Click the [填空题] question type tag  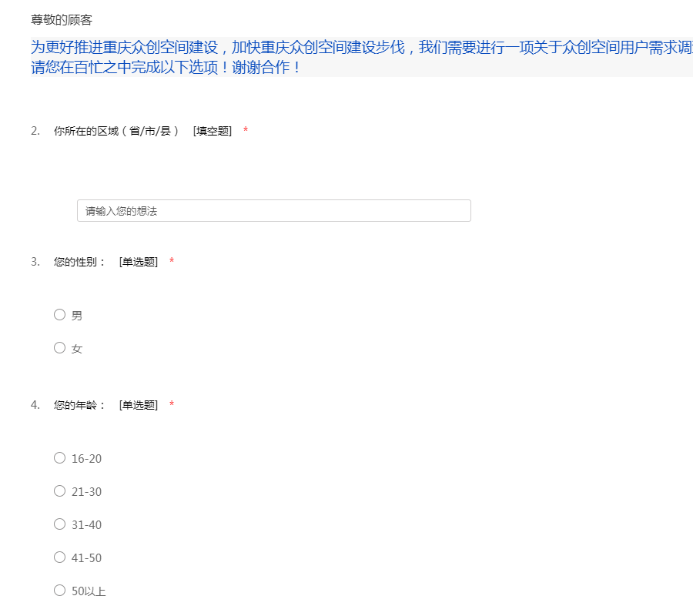[x=213, y=131]
